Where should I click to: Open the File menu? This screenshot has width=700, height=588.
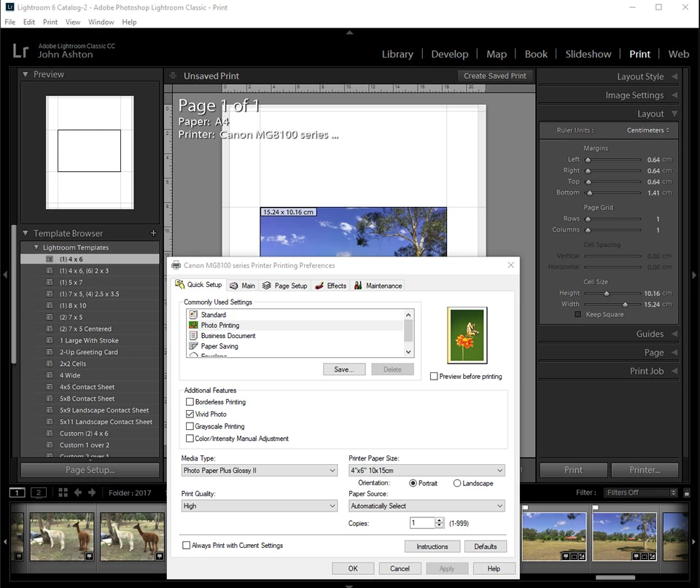pos(9,22)
